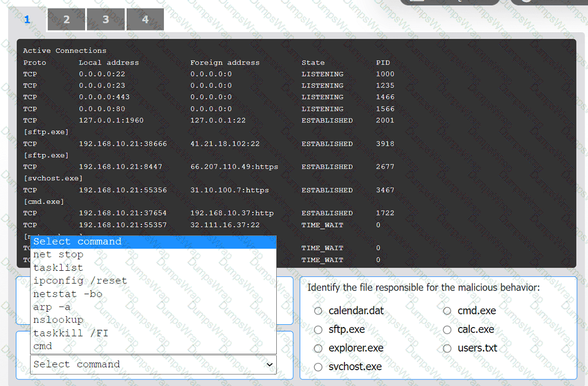This screenshot has width=588, height=386.
Task: Select 'ipconfig /reset' command option
Action: (x=80, y=281)
